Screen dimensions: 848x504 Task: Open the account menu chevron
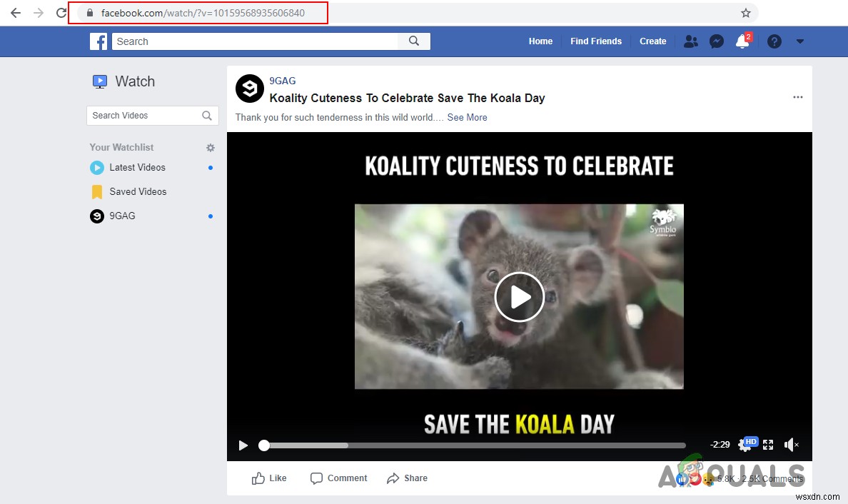[800, 41]
